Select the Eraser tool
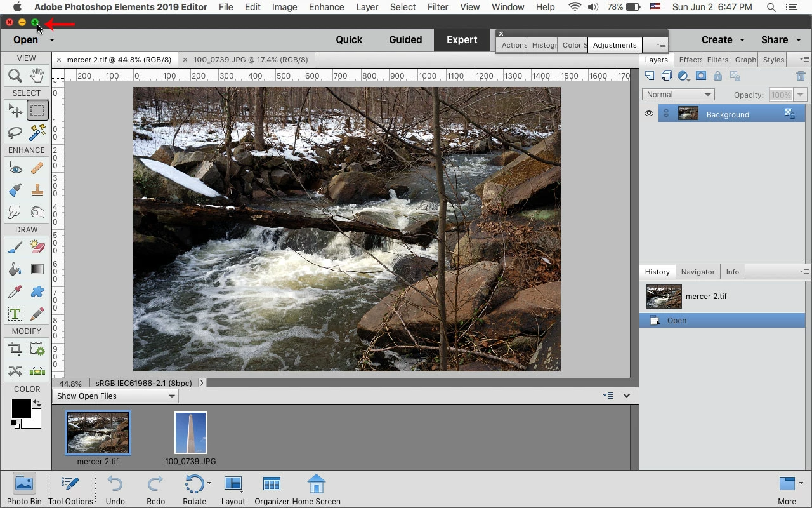812x508 pixels. pos(37,248)
